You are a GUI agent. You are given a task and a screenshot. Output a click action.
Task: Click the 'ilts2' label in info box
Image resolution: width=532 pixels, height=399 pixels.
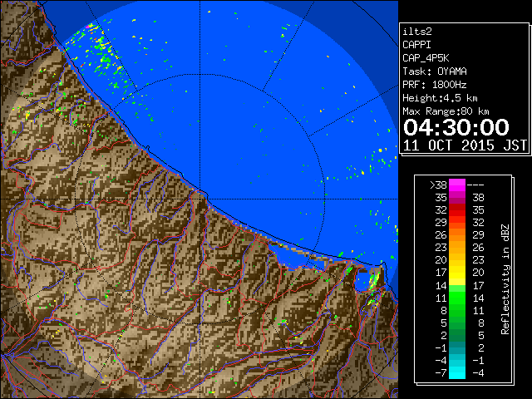pos(417,32)
